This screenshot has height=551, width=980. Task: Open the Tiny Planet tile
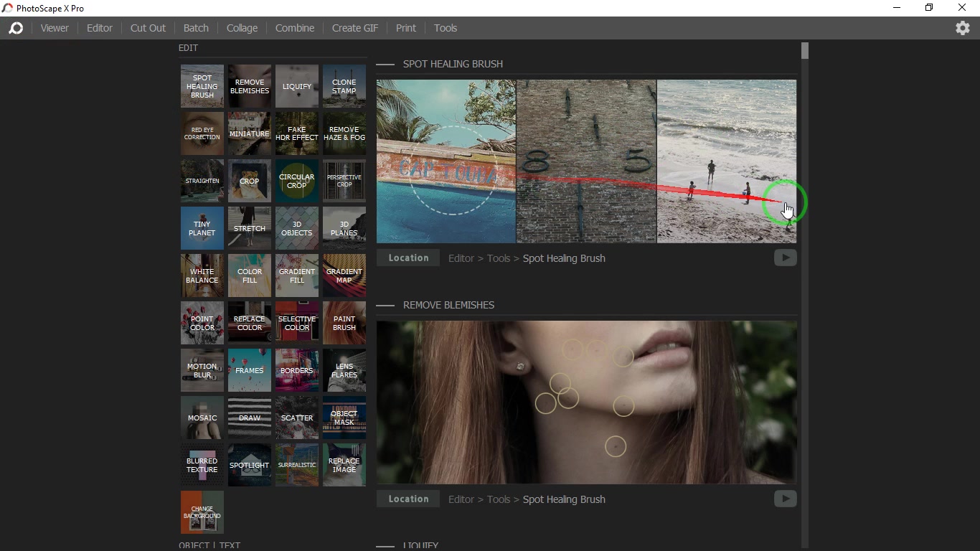coord(202,228)
